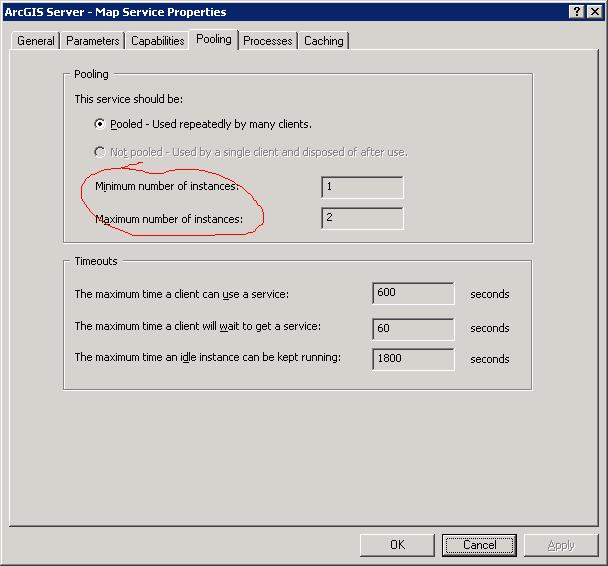This screenshot has width=608, height=566.
Task: Click the Apply button
Action: click(x=561, y=545)
